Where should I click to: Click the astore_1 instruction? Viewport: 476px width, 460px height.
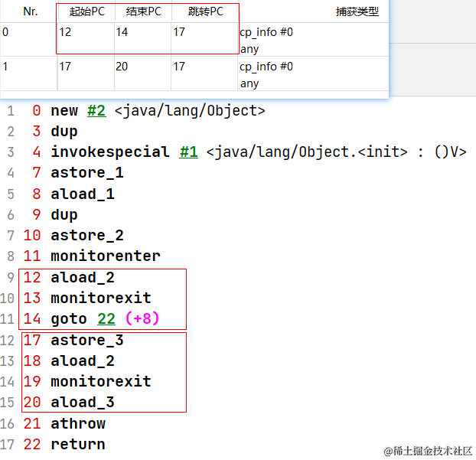[x=87, y=173]
